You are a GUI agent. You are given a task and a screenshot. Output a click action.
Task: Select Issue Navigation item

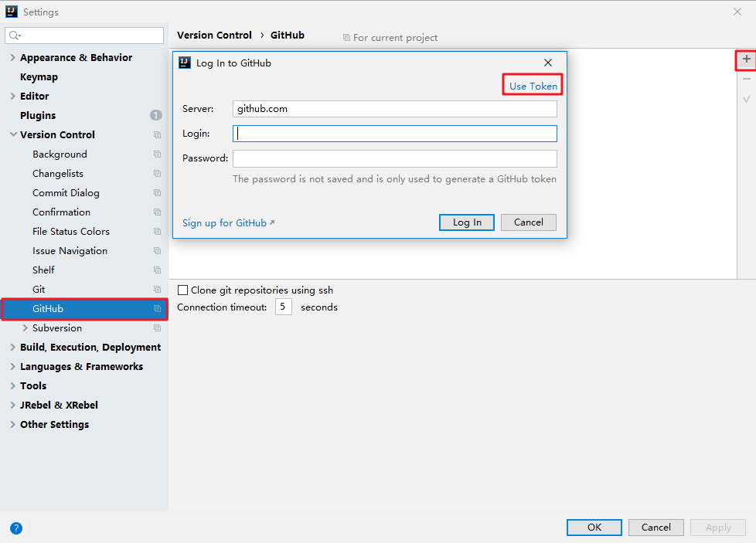pos(70,250)
